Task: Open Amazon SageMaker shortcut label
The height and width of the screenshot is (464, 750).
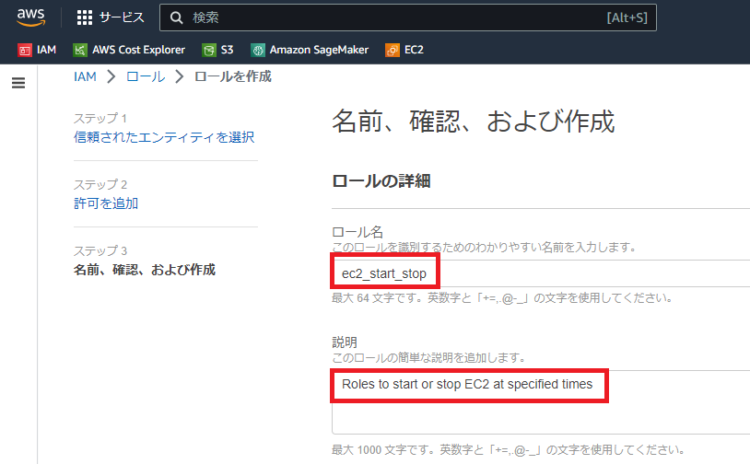Action: pos(319,50)
